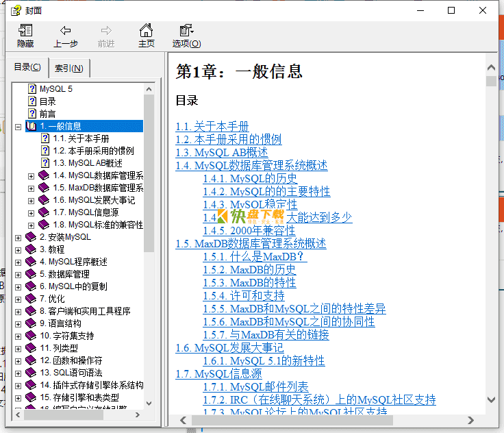Open link 1.7.1. MySQL邮件列表

tap(256, 387)
